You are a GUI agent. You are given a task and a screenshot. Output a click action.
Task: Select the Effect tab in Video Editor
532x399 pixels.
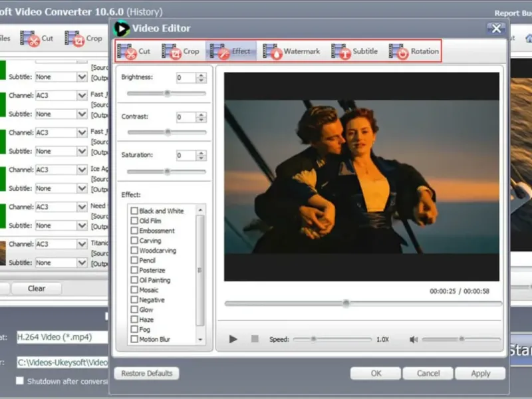230,51
